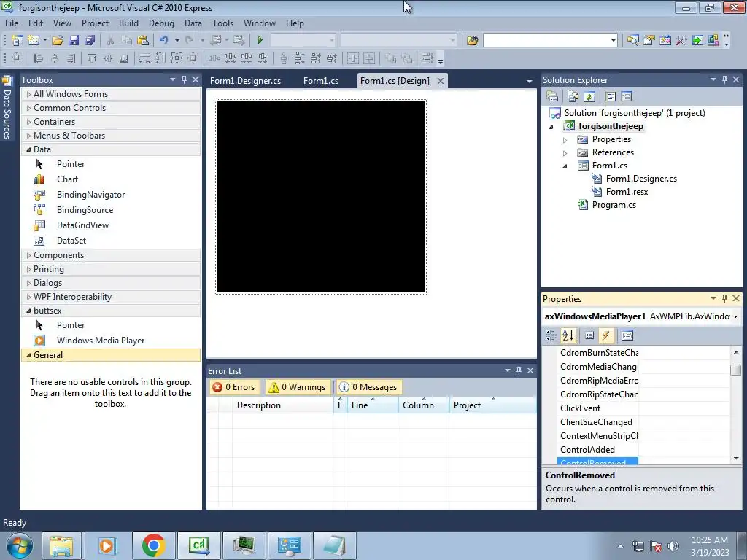
Task: Click Refresh in Solution Explorer toolbar
Action: [589, 97]
